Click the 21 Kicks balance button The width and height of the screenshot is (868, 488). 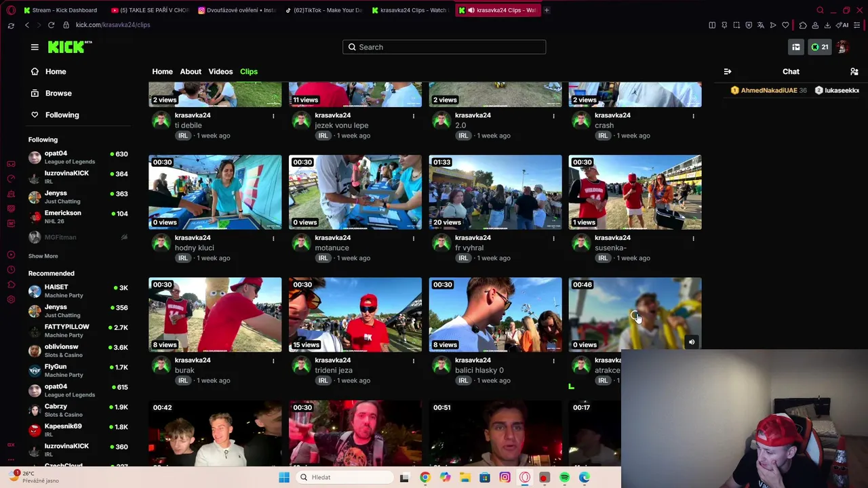pos(820,47)
